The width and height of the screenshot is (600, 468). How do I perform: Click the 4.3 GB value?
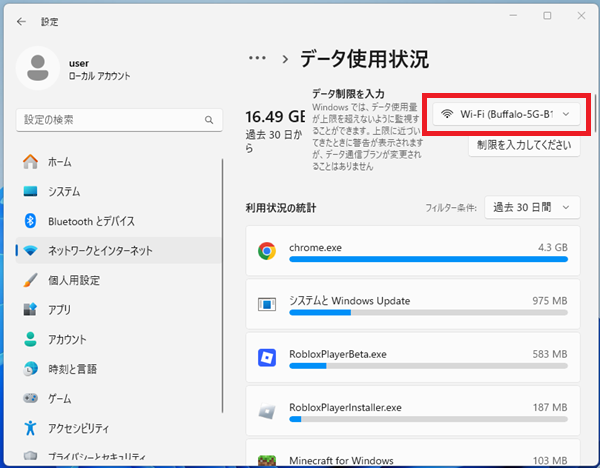click(553, 248)
